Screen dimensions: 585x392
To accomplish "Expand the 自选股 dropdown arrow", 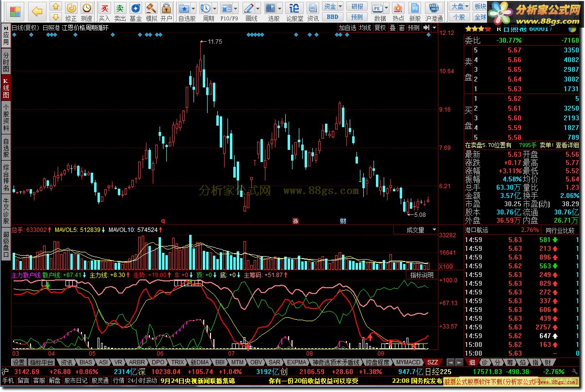I will click(194, 8).
